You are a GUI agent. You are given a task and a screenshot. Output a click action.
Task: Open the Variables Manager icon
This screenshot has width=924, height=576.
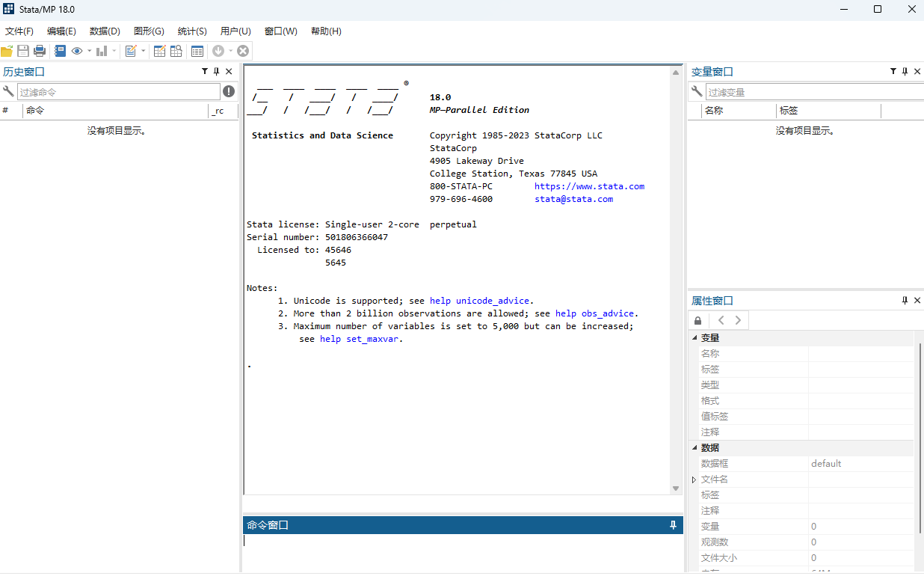tap(197, 51)
